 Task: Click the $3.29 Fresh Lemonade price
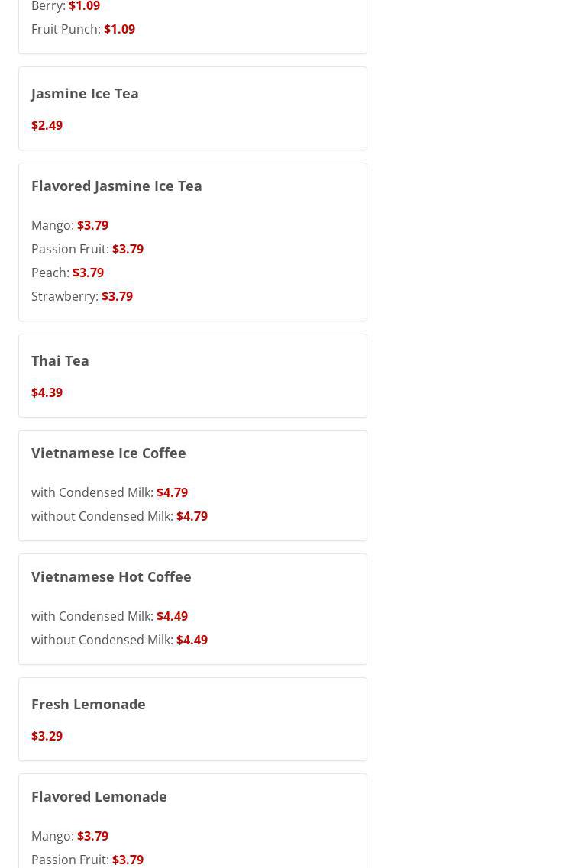(x=47, y=736)
